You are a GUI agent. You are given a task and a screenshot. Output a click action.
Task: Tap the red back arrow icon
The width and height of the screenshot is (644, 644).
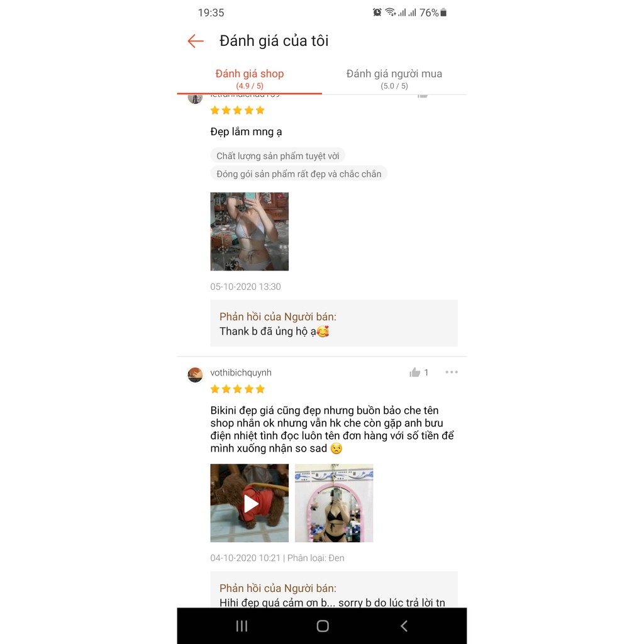[196, 41]
